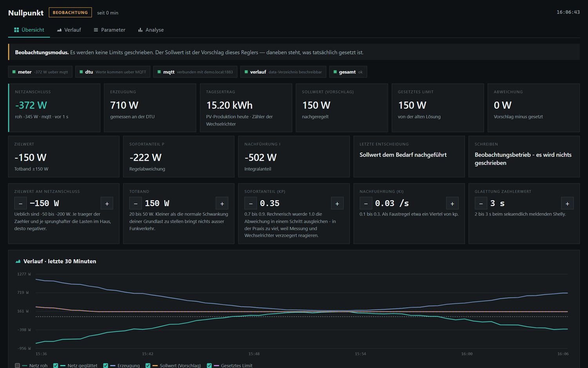The image size is (588, 368).
Task: Click the Schreiben card's Beobachtungsbetrieb message
Action: [x=523, y=159]
